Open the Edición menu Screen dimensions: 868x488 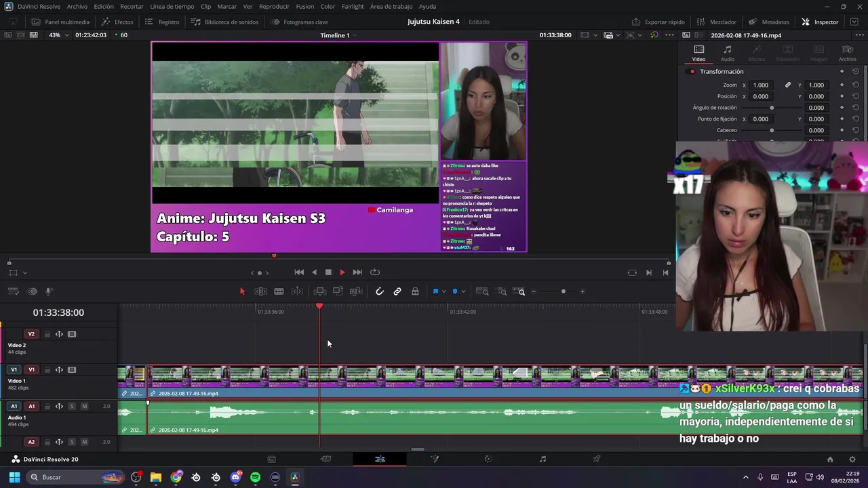(104, 6)
